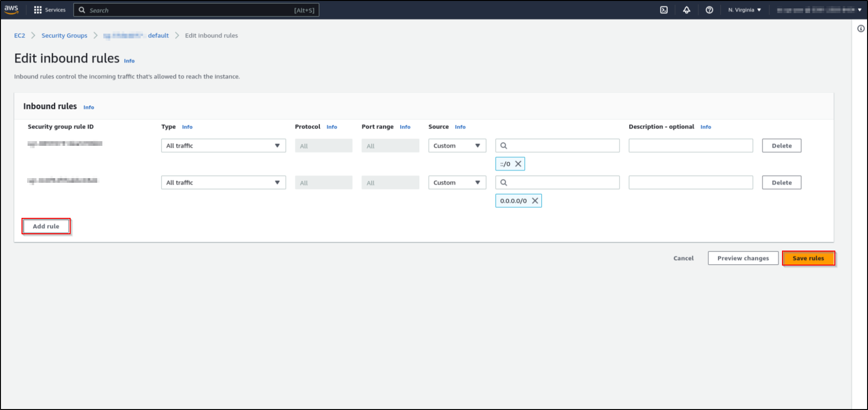
Task: Click the Save rules button
Action: click(808, 258)
